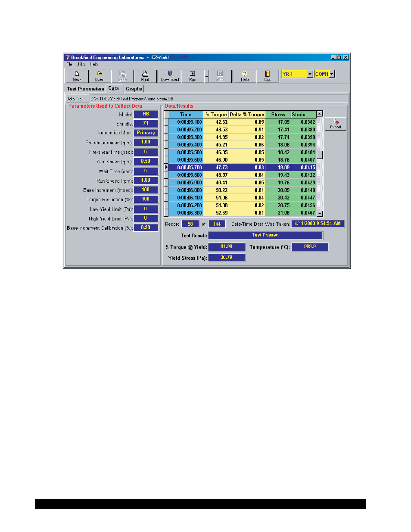Select the row with time 0:00:05.700

(x=240, y=168)
